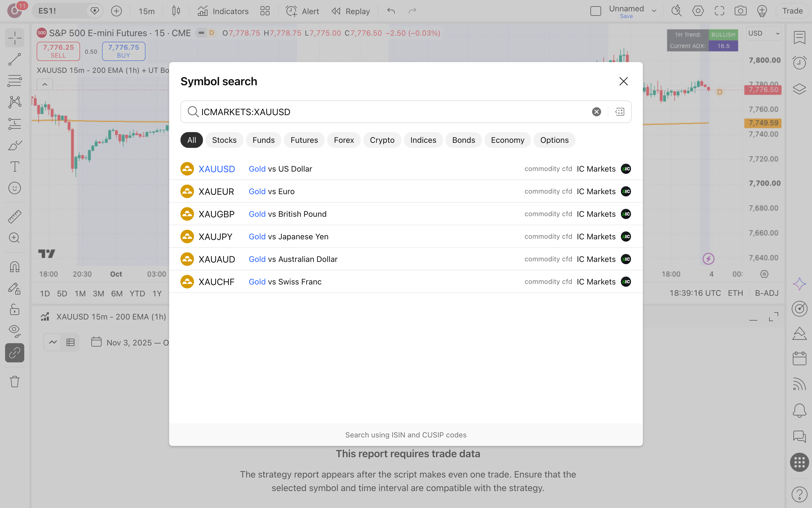Open the spread operator keypad icon in the search bar
This screenshot has width=812, height=508.
click(619, 112)
